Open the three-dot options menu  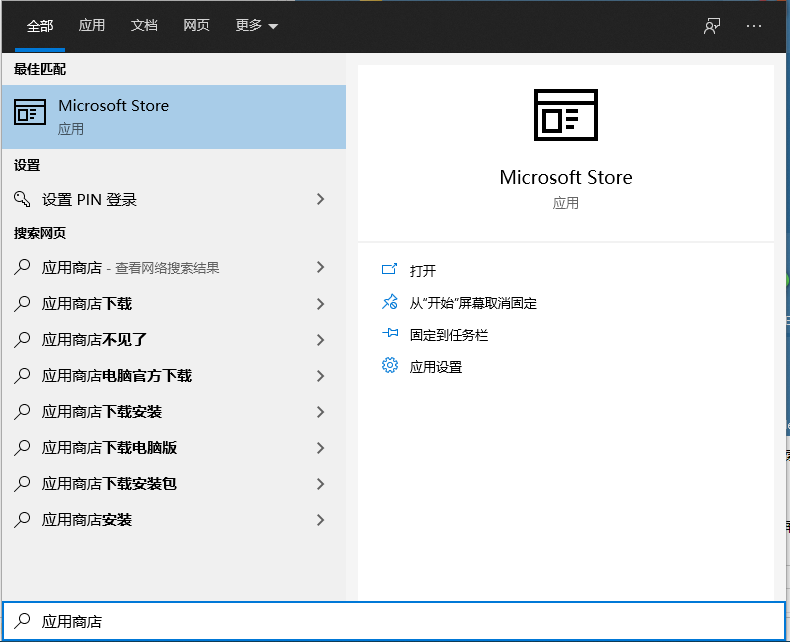754,26
